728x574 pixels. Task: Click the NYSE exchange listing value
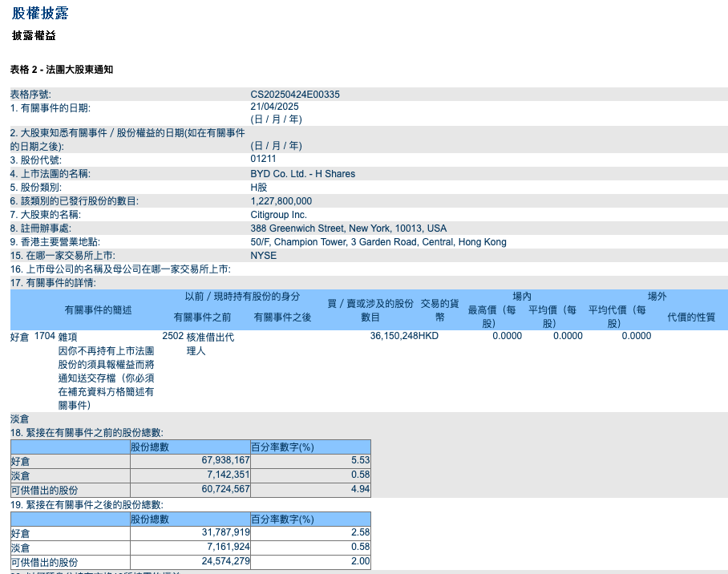(x=263, y=256)
